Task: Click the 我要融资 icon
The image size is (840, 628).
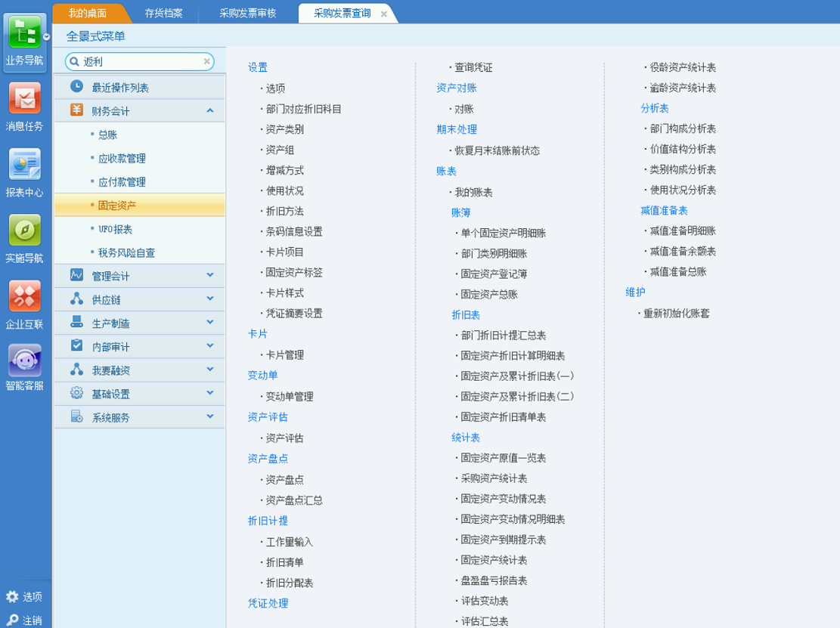Action: 76,369
